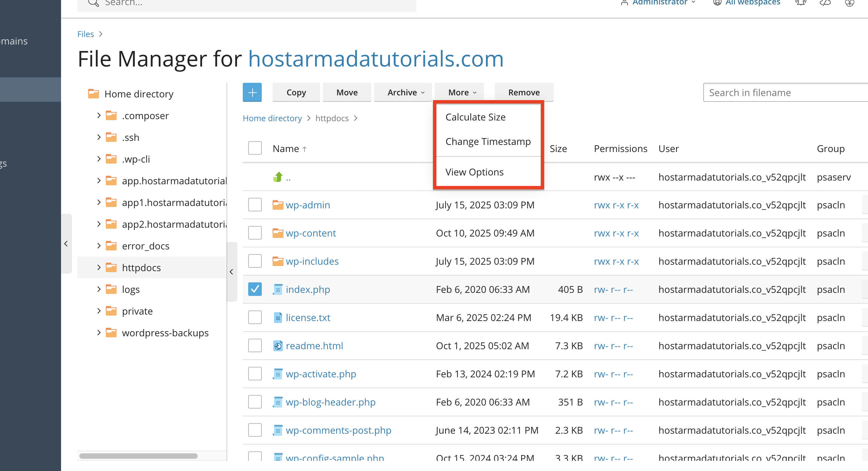Click the readme.html file icon
Viewport: 868px width, 471px height.
click(x=278, y=346)
